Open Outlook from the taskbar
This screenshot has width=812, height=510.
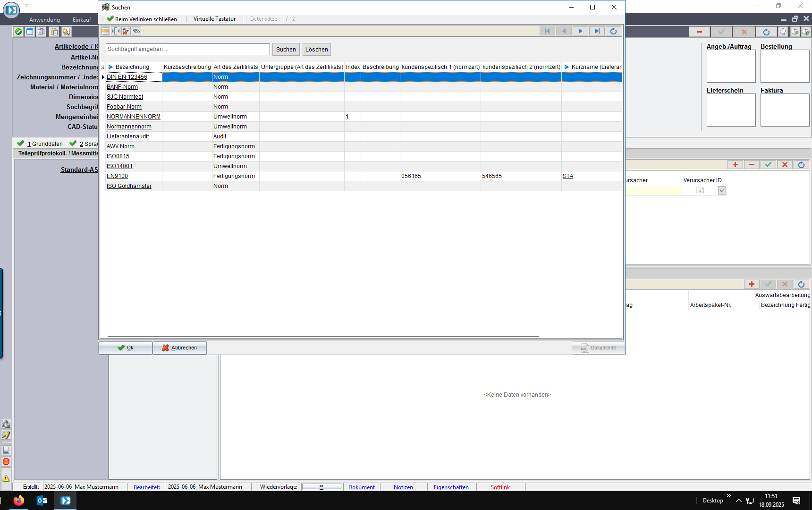coord(42,501)
